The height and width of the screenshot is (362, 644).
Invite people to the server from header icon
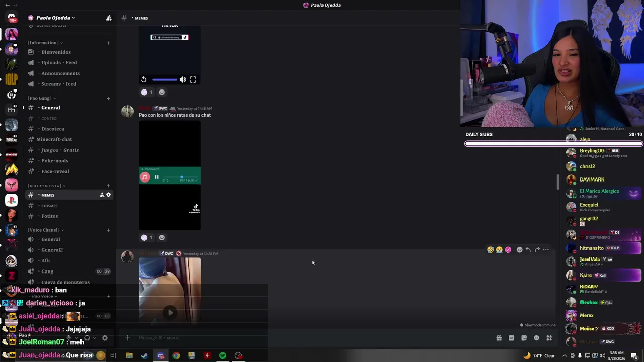pyautogui.click(x=109, y=18)
